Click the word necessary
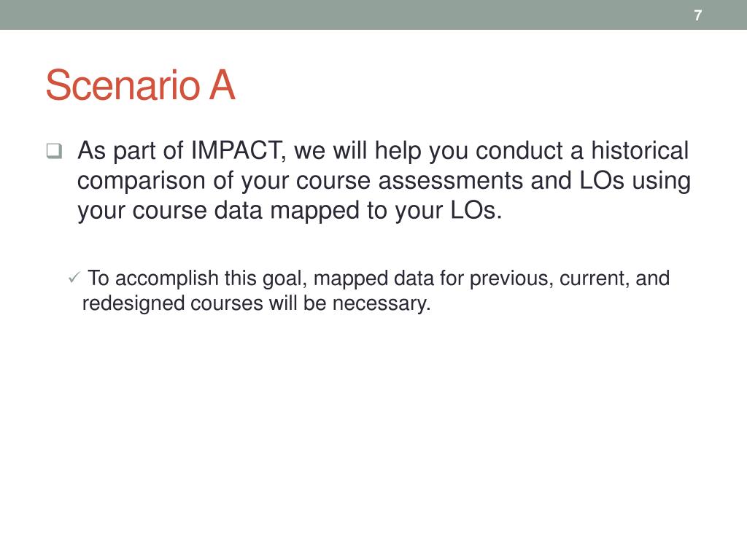This screenshot has width=747, height=560. [x=381, y=304]
